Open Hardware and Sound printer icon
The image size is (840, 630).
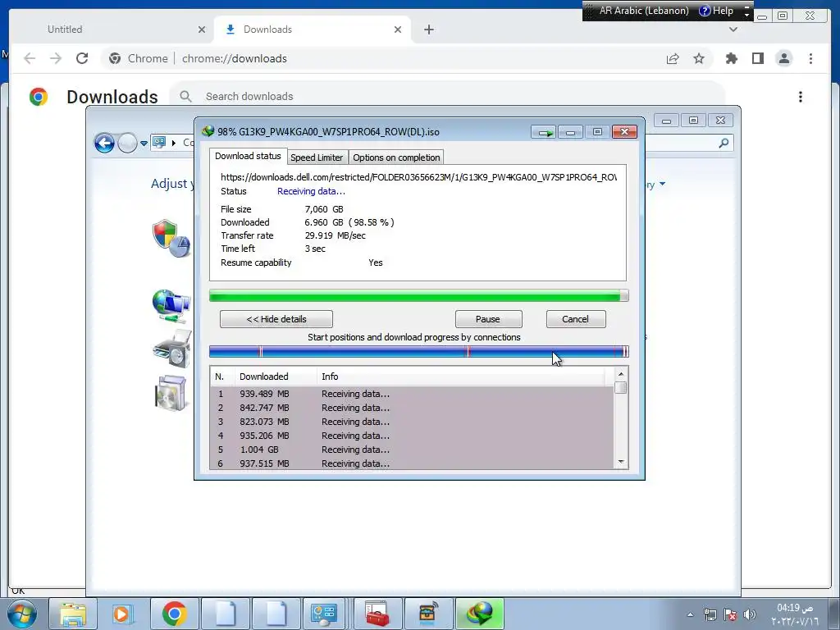coord(171,349)
